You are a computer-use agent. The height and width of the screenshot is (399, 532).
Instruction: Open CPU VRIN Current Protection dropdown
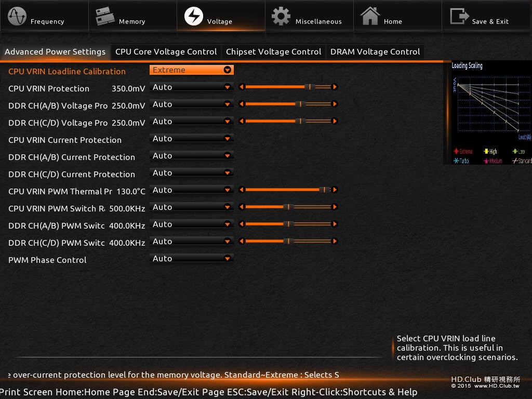[191, 138]
